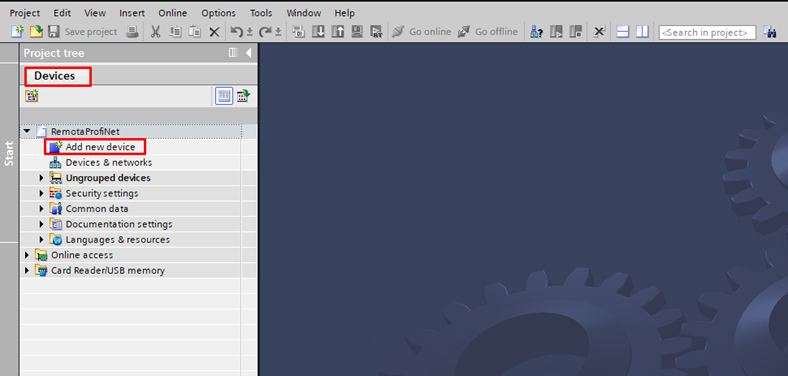Click the accessible devices icon with question mark
The image size is (788, 376).
coord(536,32)
